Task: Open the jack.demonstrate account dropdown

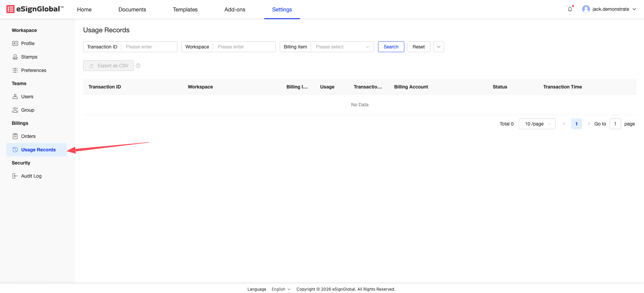Action: (x=609, y=9)
